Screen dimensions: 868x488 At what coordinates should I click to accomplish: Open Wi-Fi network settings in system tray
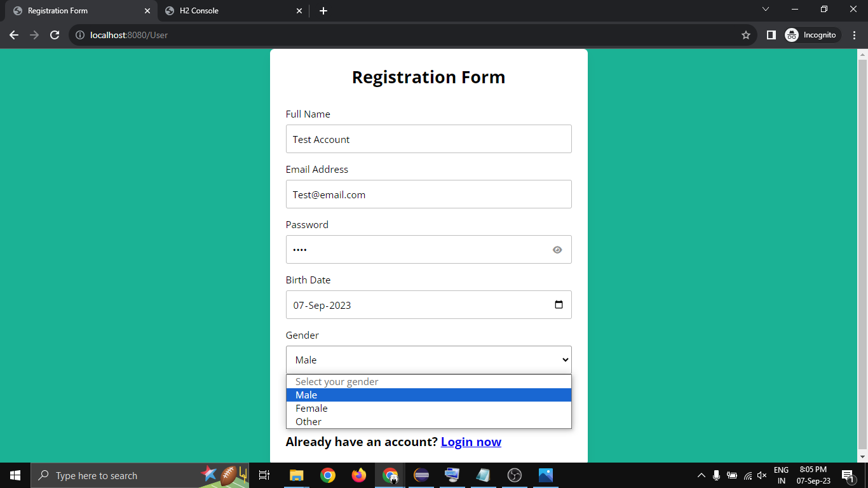(x=747, y=475)
